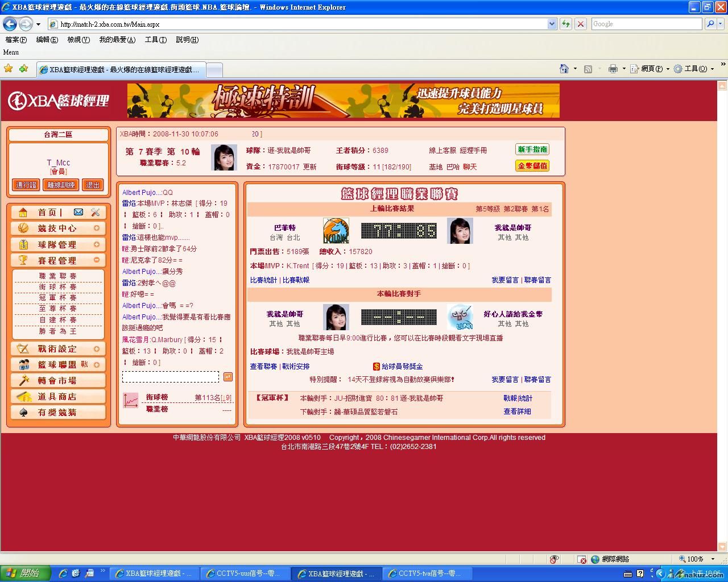728x582 pixels.
Task: Click the 通行證 button
Action: tap(26, 185)
